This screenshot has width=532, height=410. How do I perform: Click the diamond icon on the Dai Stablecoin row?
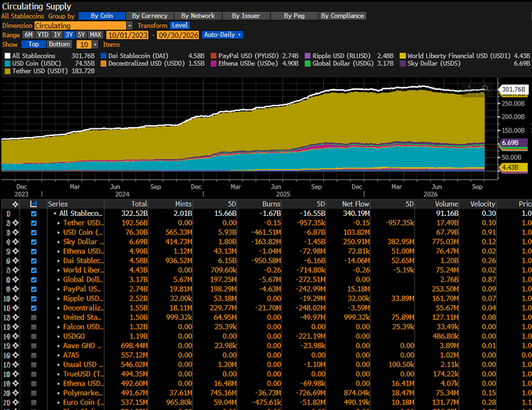point(16,261)
